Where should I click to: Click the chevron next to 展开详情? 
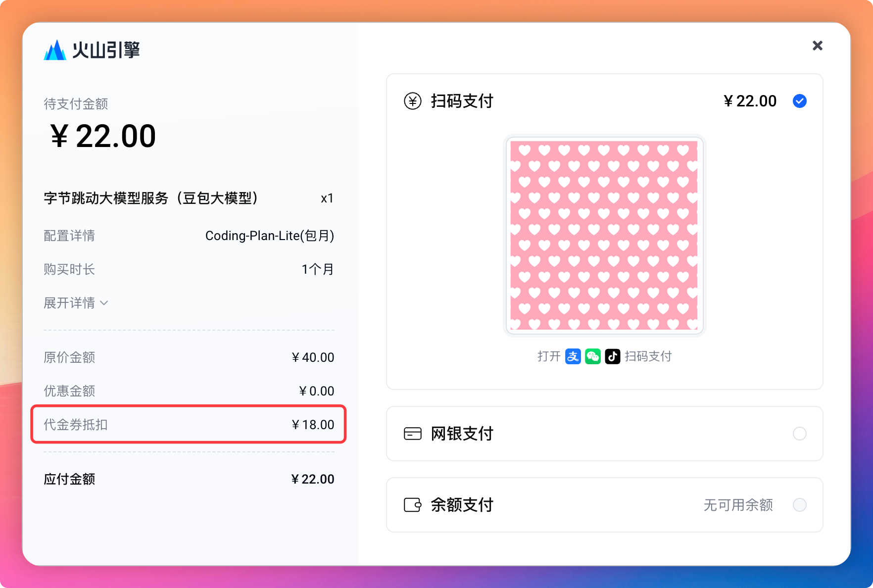(104, 303)
